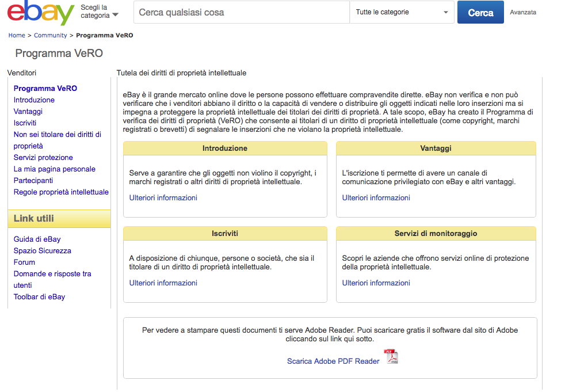The width and height of the screenshot is (565, 392).
Task: Click the Venditori sidebar heading
Action: [x=22, y=73]
